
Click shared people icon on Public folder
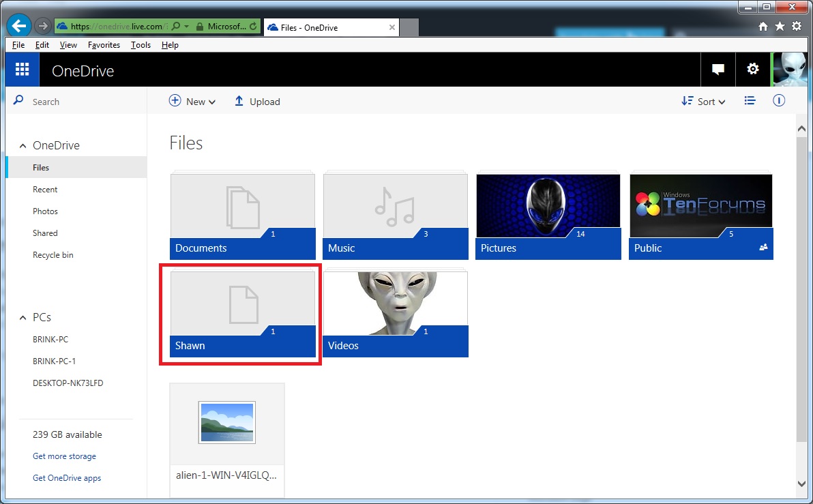(x=763, y=248)
